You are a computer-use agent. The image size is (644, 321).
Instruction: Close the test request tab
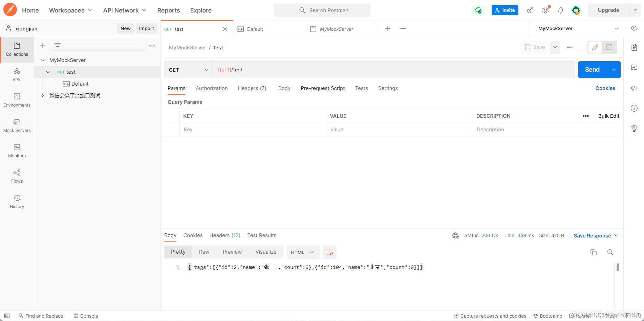tap(225, 29)
